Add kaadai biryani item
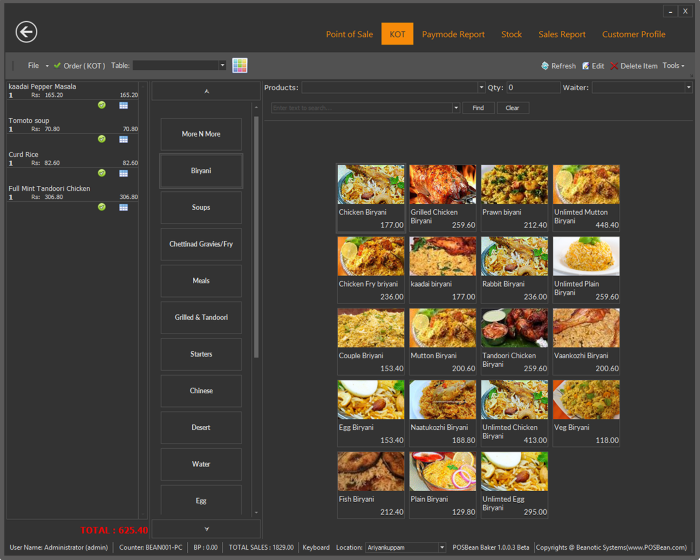700x560 pixels. (442, 270)
